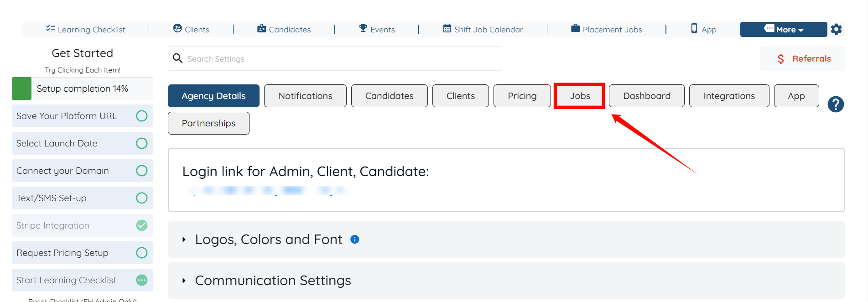The height and width of the screenshot is (302, 868).
Task: Click the blue help question mark icon
Action: (x=836, y=104)
